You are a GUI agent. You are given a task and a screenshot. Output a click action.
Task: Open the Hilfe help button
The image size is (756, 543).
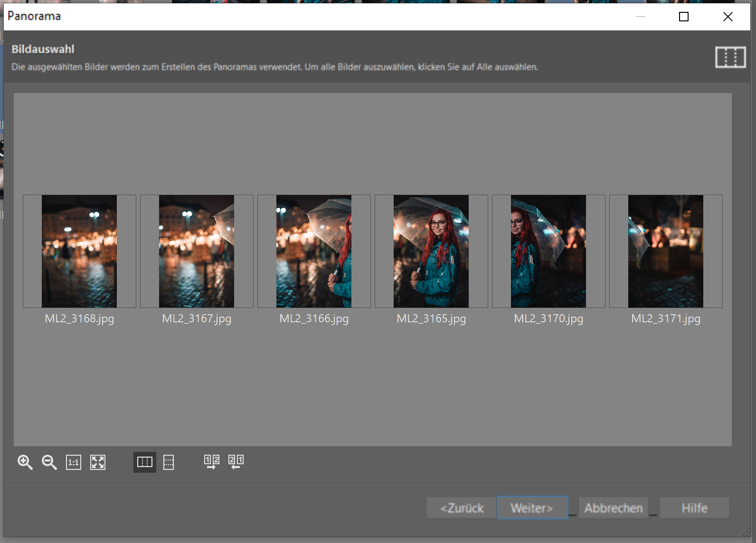tap(694, 508)
